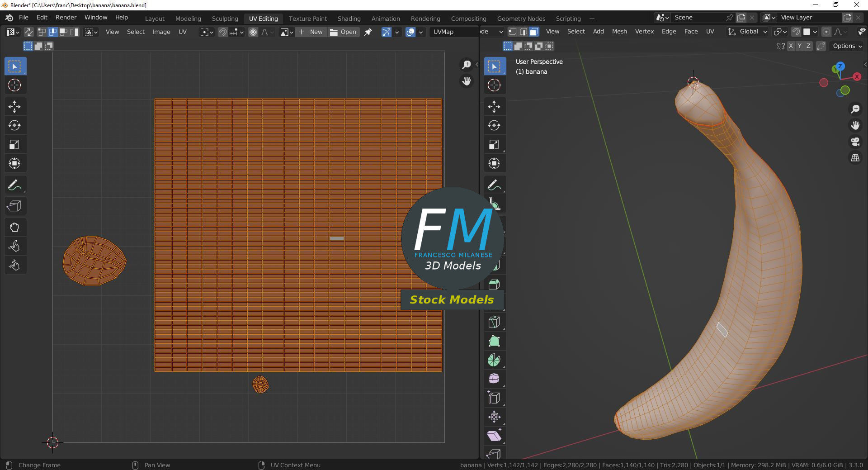This screenshot has height=470, width=868.
Task: Switch to the Texture Paint workspace tab
Action: (x=308, y=19)
